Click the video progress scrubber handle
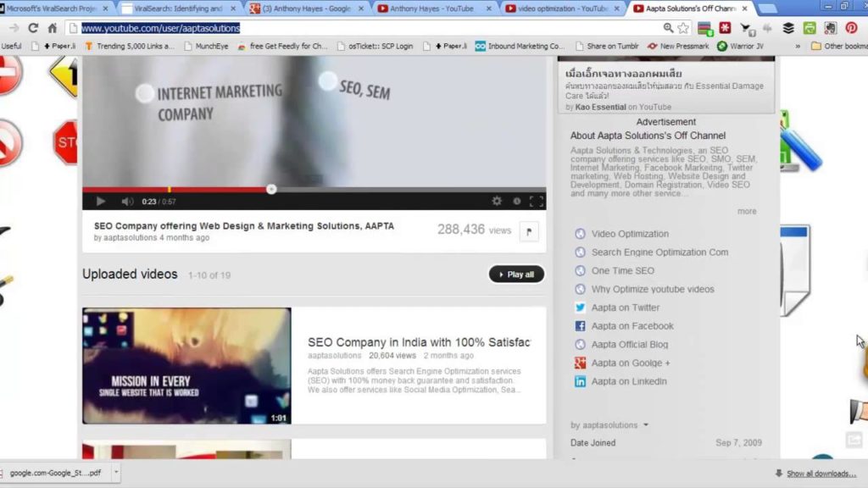Image resolution: width=868 pixels, height=488 pixels. click(x=271, y=189)
